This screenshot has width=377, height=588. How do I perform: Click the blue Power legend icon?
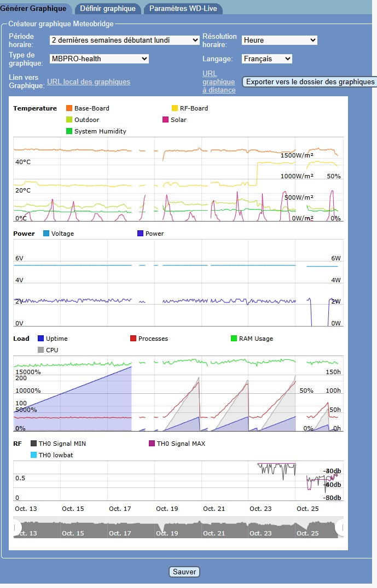tap(141, 234)
